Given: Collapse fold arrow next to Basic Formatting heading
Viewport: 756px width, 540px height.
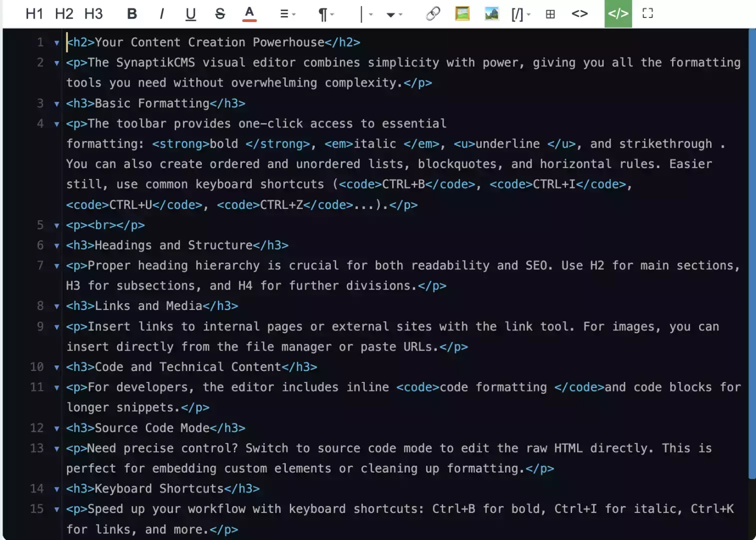Looking at the screenshot, I should pos(56,103).
